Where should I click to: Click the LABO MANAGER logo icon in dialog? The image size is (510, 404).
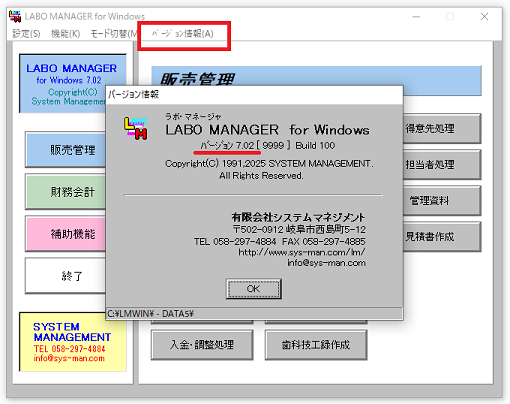(135, 128)
